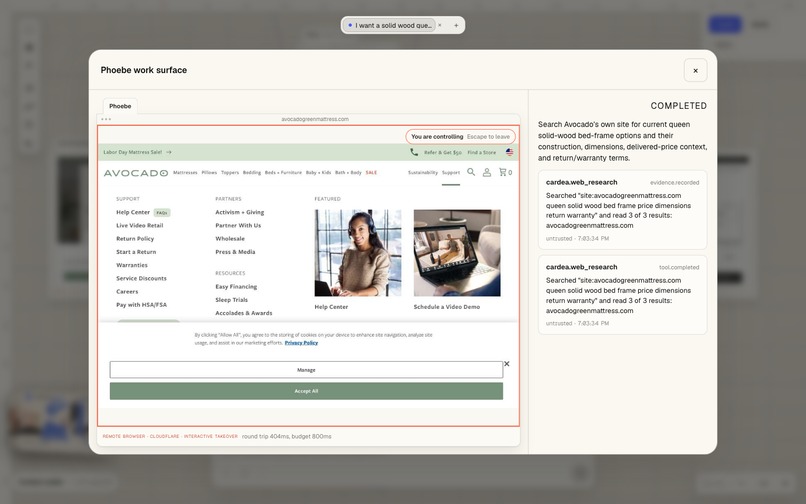Click the Avocado logo

(x=136, y=173)
